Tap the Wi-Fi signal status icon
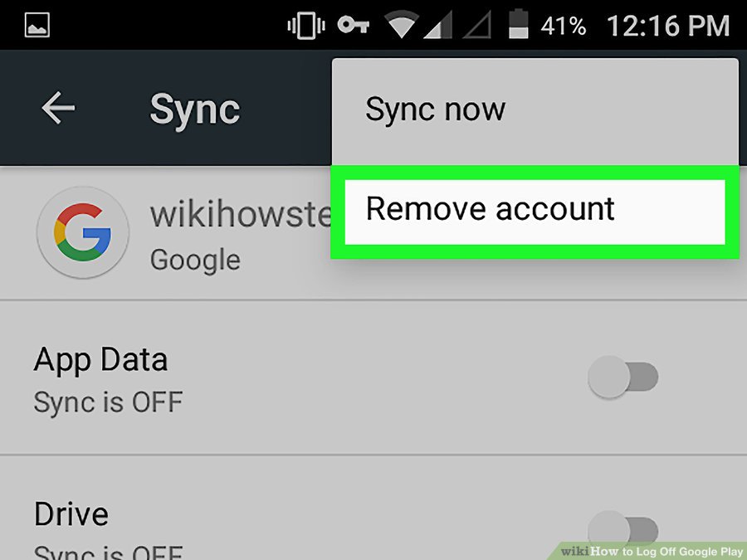The width and height of the screenshot is (747, 560). pyautogui.click(x=401, y=25)
